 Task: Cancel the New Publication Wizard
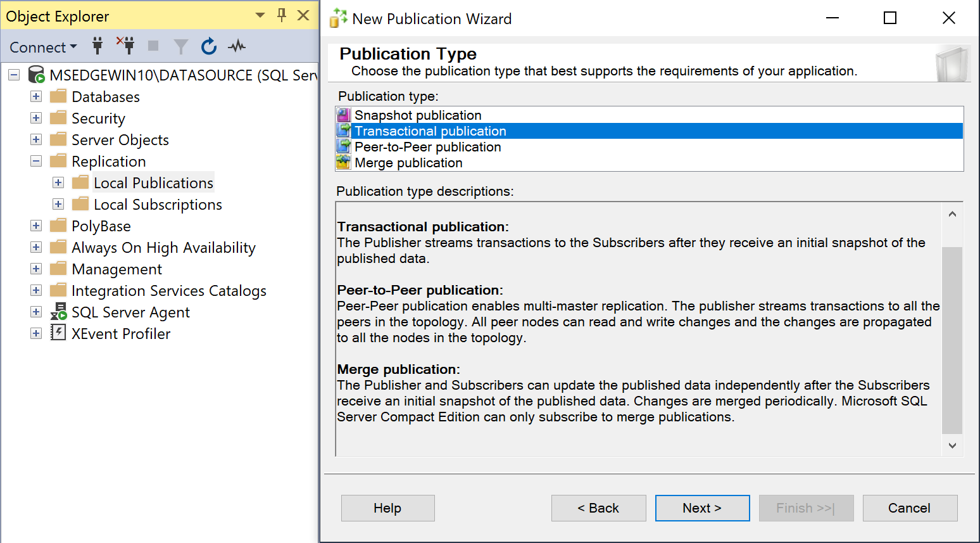(910, 508)
